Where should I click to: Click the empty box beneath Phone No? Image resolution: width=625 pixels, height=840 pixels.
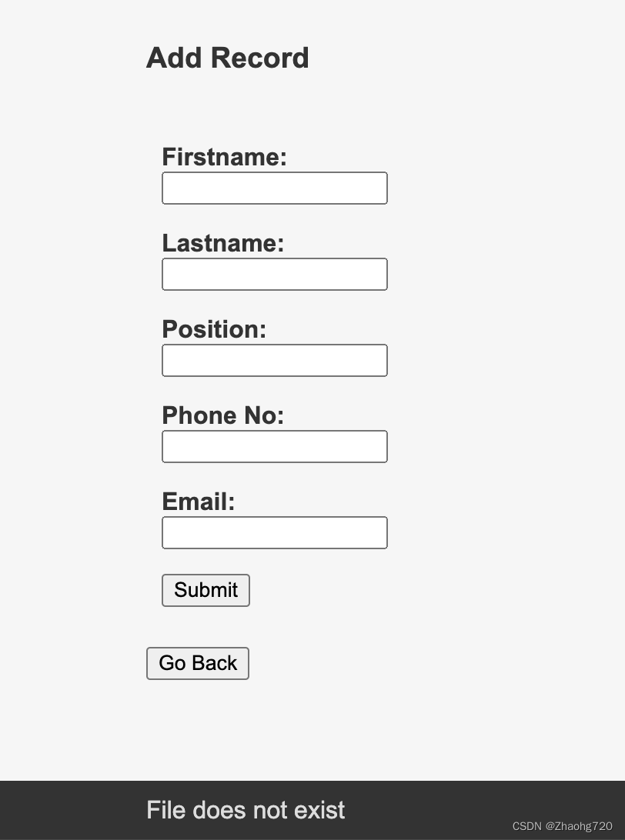pos(274,447)
